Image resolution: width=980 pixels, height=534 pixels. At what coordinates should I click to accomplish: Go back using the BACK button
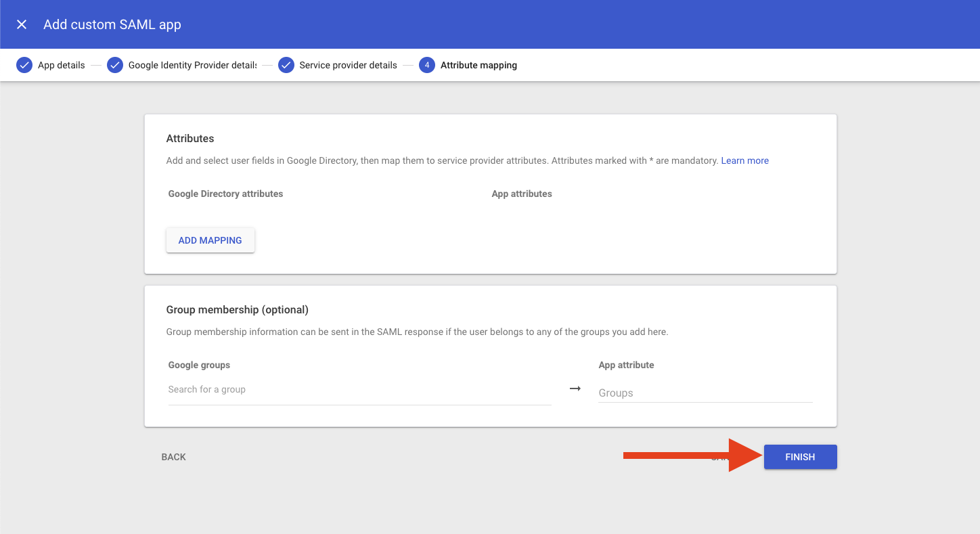click(x=173, y=458)
